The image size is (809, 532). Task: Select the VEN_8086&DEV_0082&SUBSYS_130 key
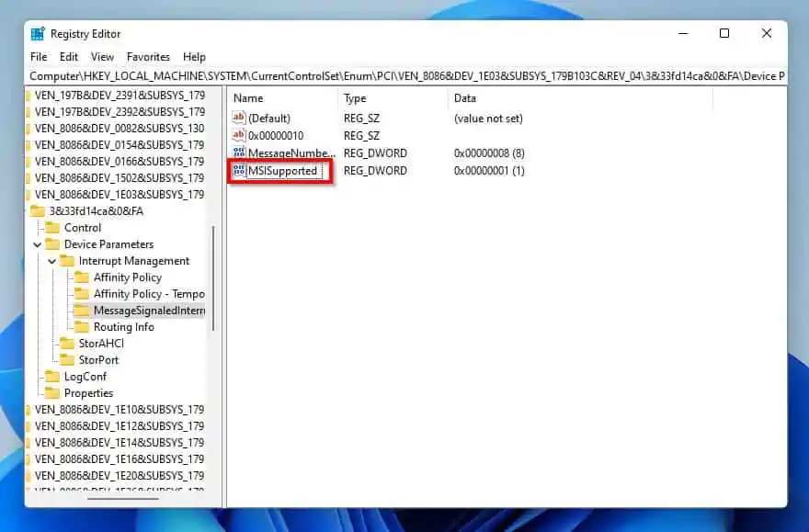[120, 129]
